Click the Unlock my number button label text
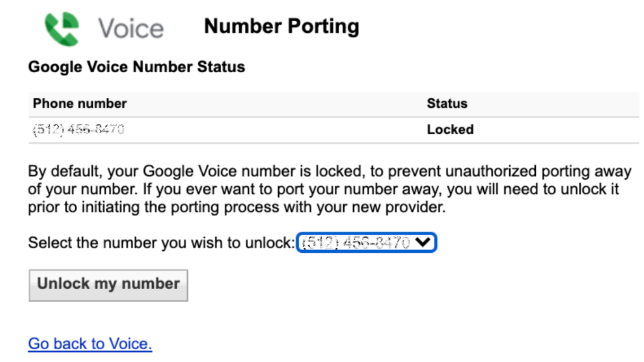Screen dimensions: 644x362 coord(108,284)
